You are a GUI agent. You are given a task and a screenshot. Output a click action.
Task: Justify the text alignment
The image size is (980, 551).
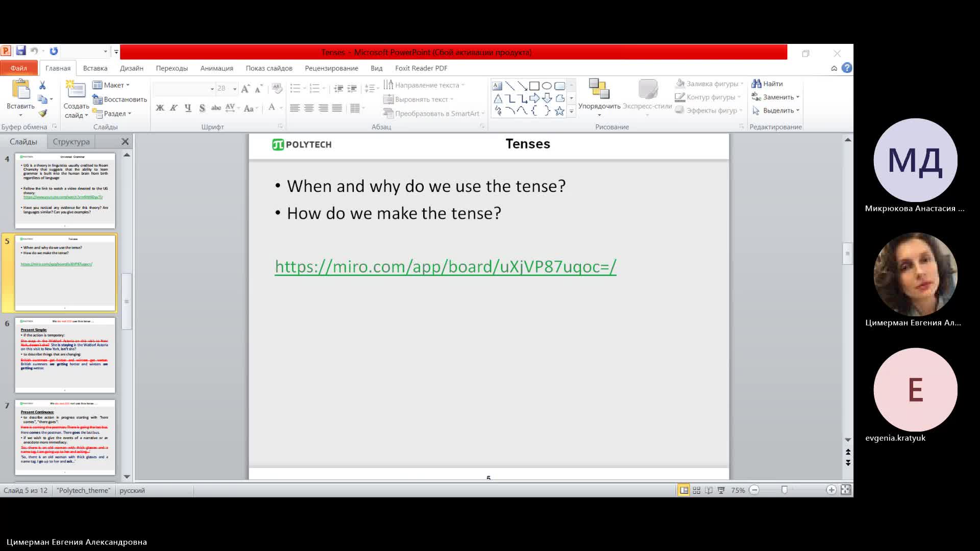(x=337, y=108)
